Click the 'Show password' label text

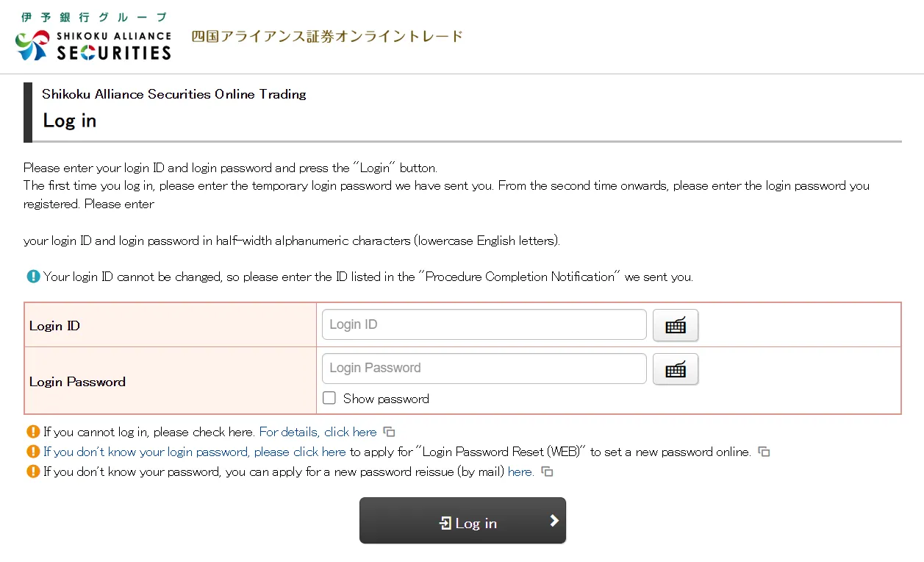386,399
